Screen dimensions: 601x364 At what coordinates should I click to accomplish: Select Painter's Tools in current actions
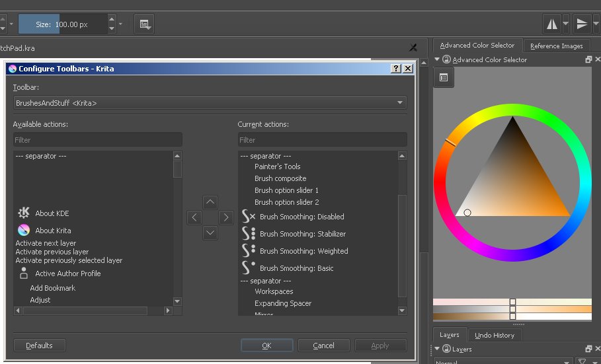[x=278, y=166]
